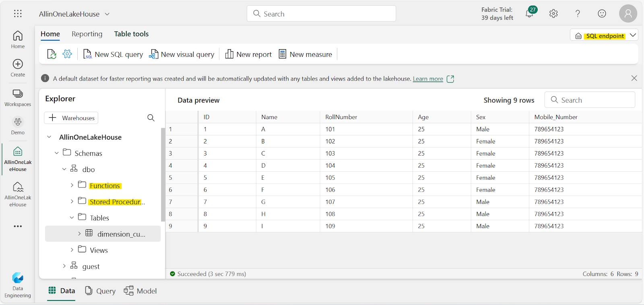Image resolution: width=644 pixels, height=305 pixels.
Task: Click the 'Fabric Trial: 39 days left' text
Action: 497,14
